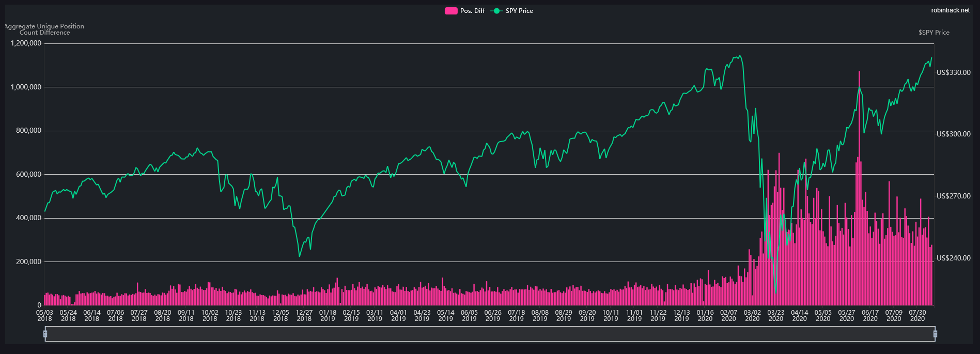Toggle the SPY Price series legend label
980x354 pixels.
519,11
